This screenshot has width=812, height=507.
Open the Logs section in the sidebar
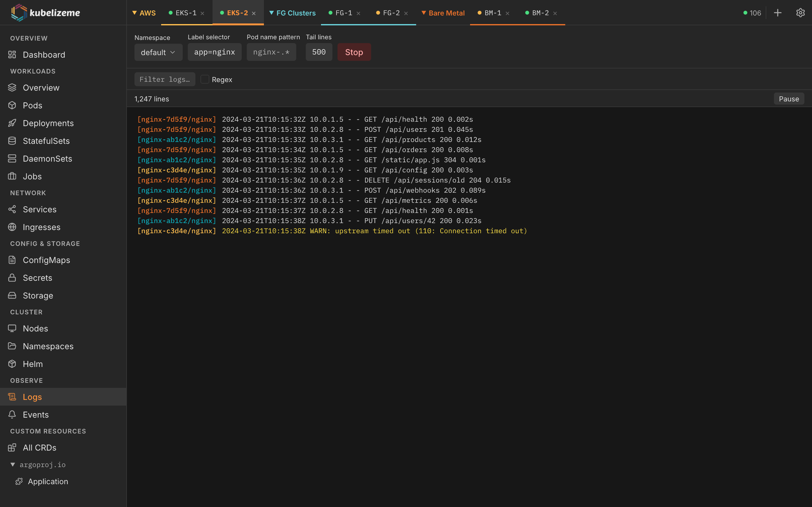point(33,397)
